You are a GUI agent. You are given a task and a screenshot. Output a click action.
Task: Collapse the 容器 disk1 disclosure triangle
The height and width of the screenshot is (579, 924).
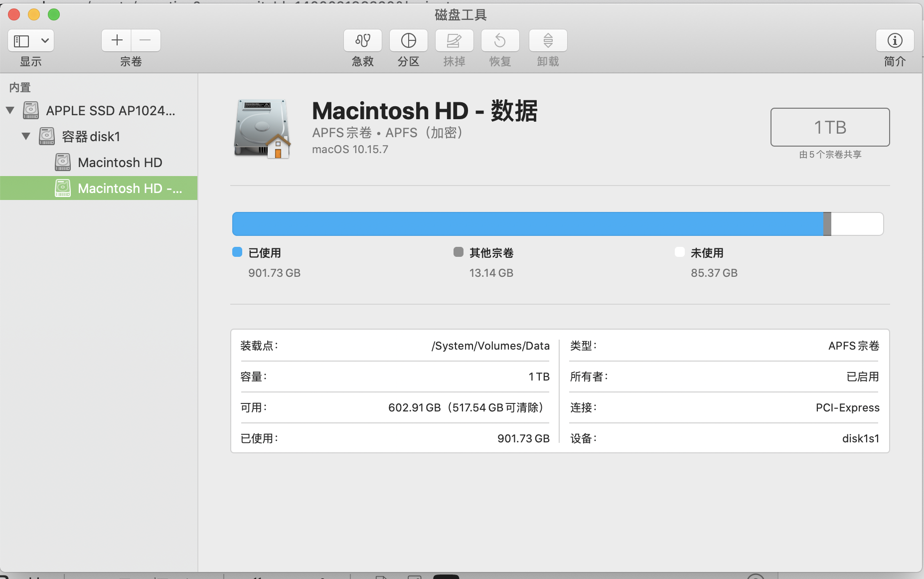pos(26,136)
